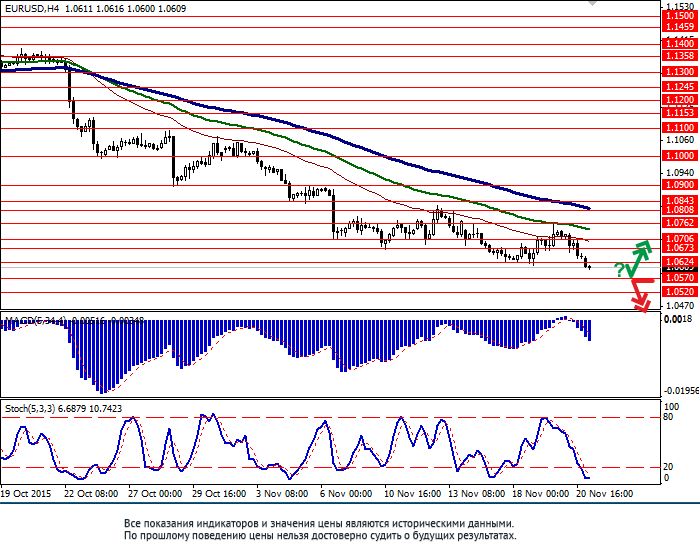This screenshot has width=700, height=552.
Task: Select the 1.1459 red price level label
Action: click(x=680, y=27)
